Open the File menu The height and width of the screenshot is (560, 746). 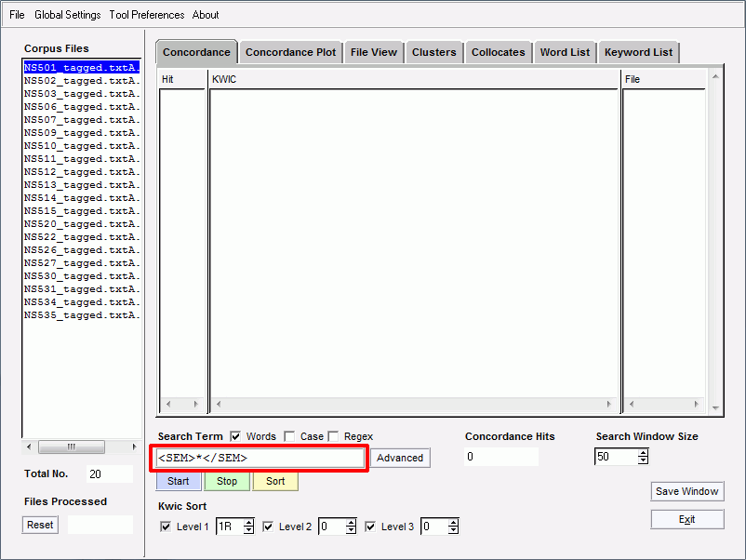[17, 15]
